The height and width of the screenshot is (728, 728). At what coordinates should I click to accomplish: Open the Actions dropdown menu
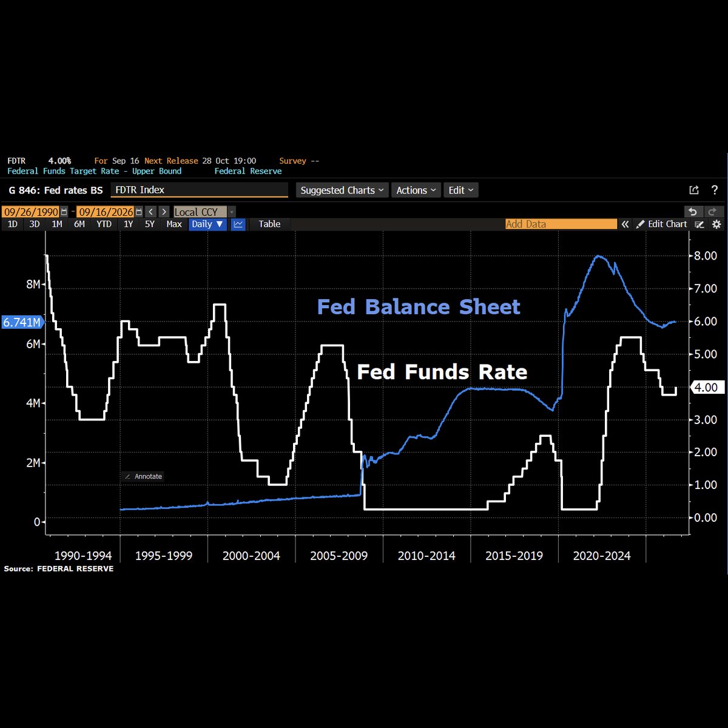tap(416, 190)
